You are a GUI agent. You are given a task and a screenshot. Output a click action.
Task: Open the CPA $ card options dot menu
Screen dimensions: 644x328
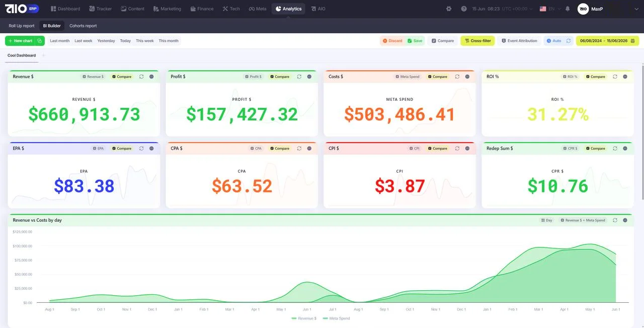(x=309, y=149)
